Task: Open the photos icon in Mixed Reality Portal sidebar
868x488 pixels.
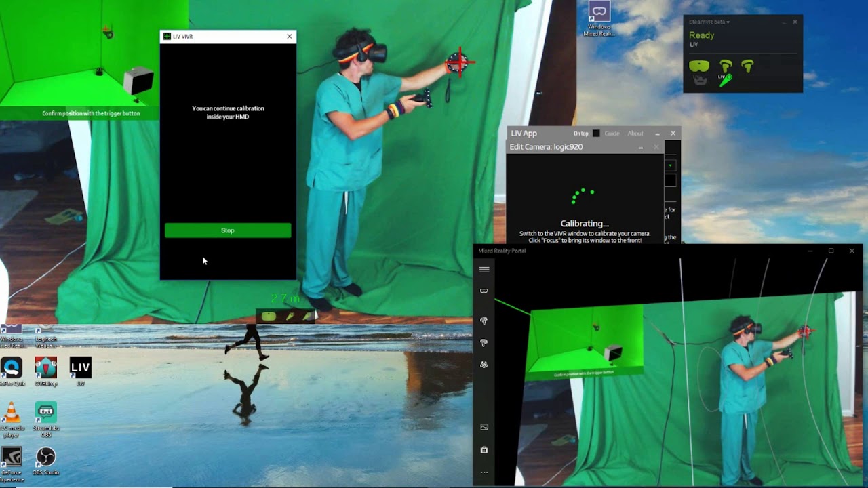Action: pos(484,427)
